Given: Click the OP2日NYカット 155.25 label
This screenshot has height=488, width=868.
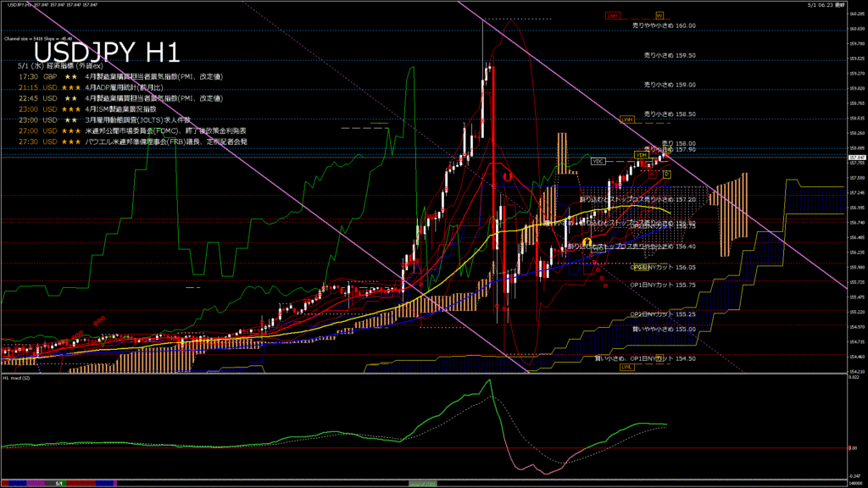Looking at the screenshot, I should pyautogui.click(x=663, y=314).
